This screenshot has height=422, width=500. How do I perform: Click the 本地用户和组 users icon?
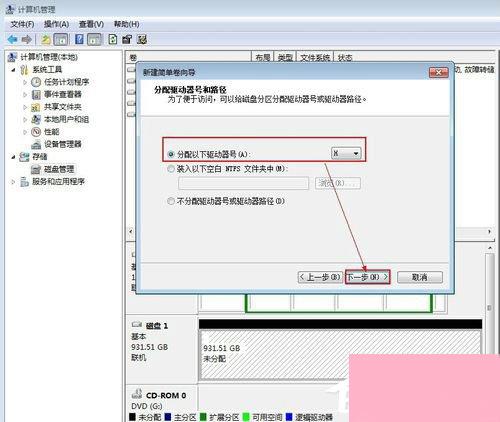pyautogui.click(x=36, y=119)
